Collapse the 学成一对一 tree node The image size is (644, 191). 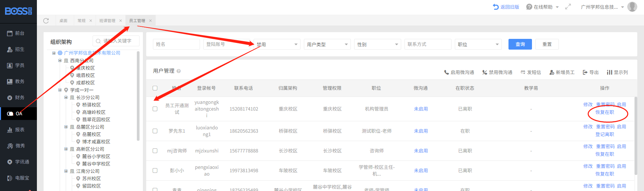60,90
